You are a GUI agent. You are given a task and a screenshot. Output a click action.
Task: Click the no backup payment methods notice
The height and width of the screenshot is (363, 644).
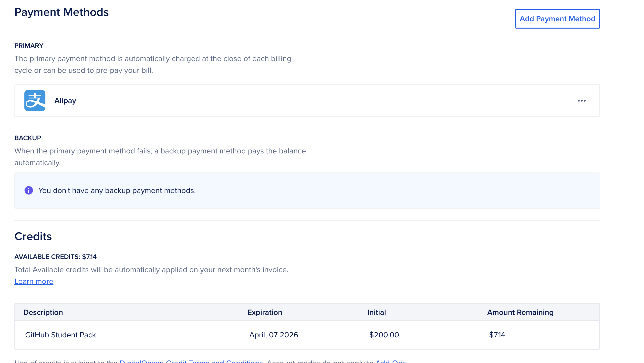[x=117, y=191]
